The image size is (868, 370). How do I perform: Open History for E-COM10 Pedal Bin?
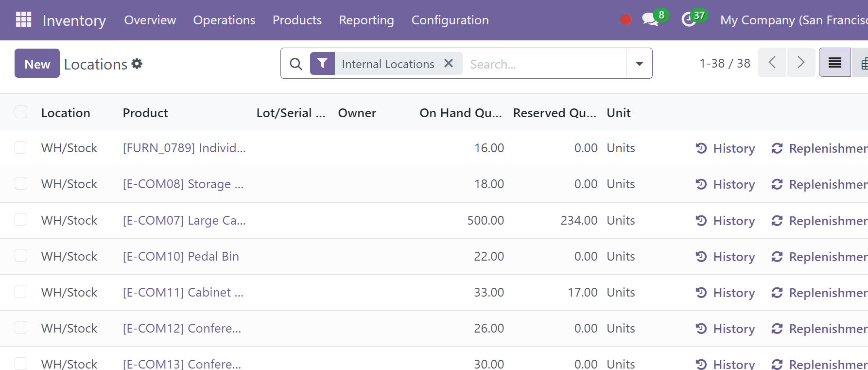coord(725,257)
